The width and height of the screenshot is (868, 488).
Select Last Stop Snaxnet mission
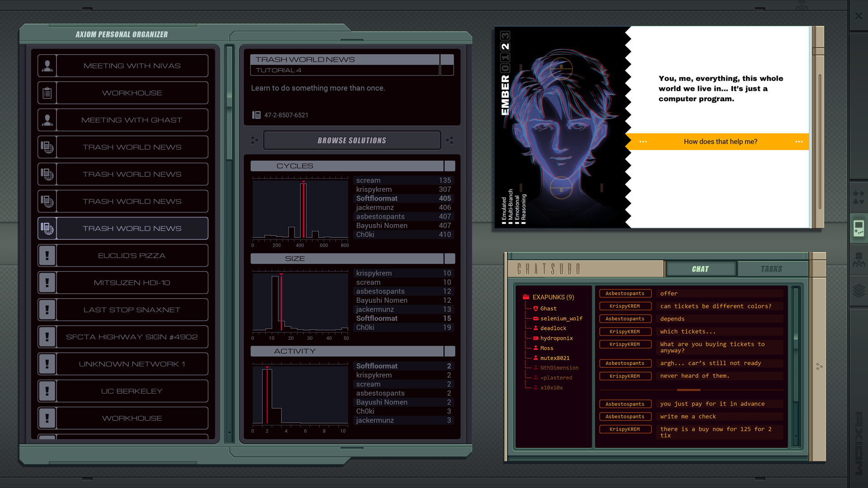132,310
